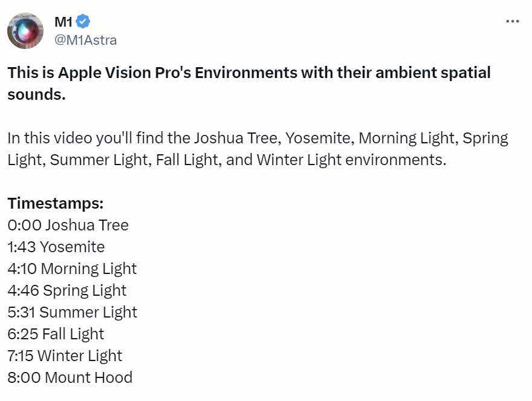The image size is (532, 401).
Task: Jump to the 8:00 timestamp
Action: (x=24, y=377)
